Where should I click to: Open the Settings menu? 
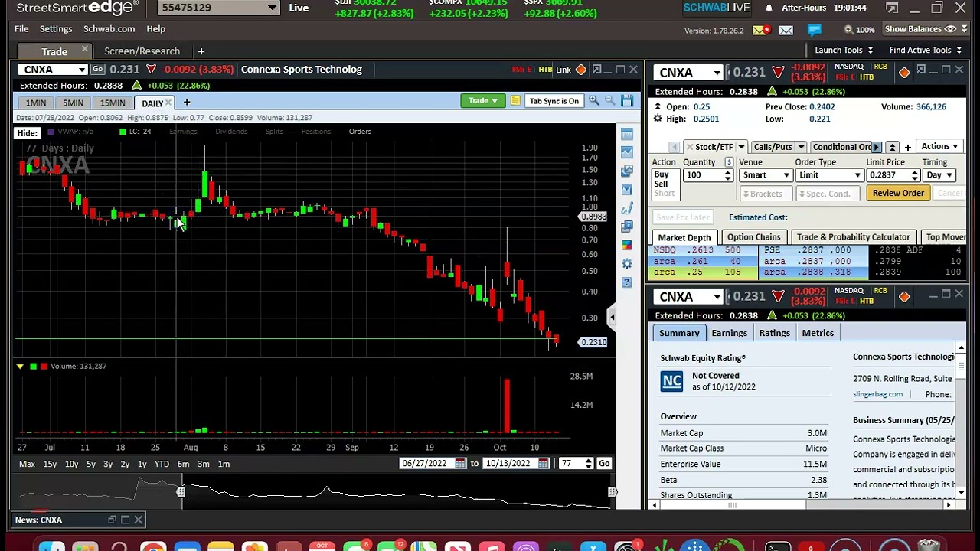pyautogui.click(x=56, y=29)
